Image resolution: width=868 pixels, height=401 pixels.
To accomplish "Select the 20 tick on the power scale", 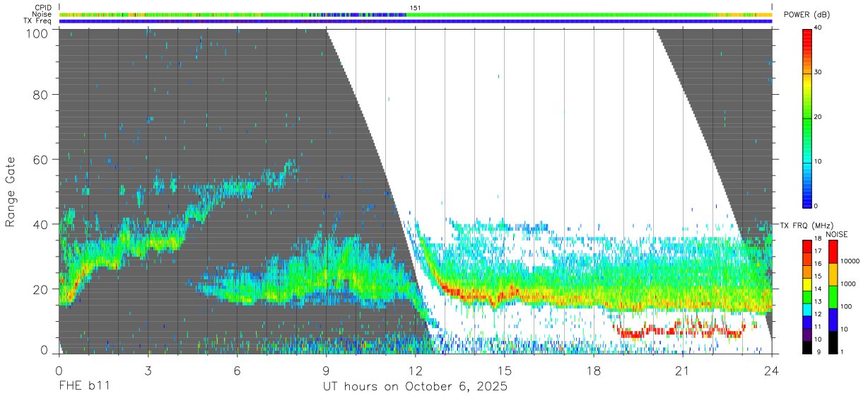I will click(818, 117).
